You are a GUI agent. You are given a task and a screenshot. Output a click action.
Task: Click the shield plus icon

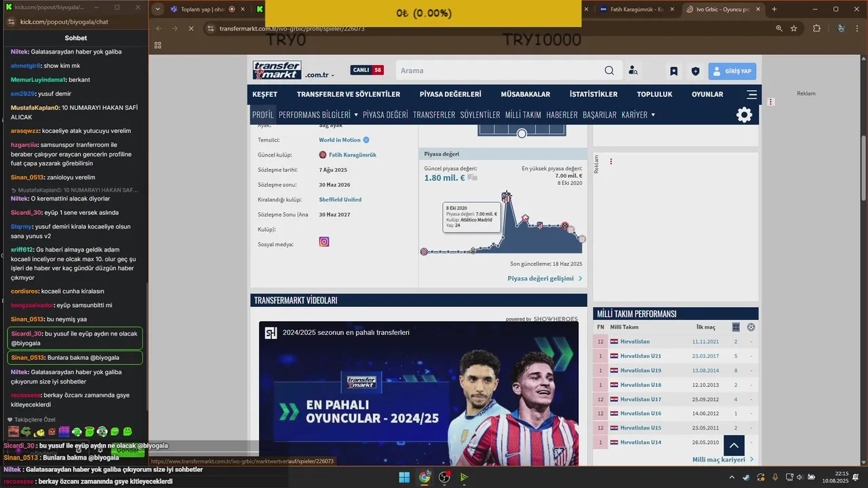[x=695, y=71]
